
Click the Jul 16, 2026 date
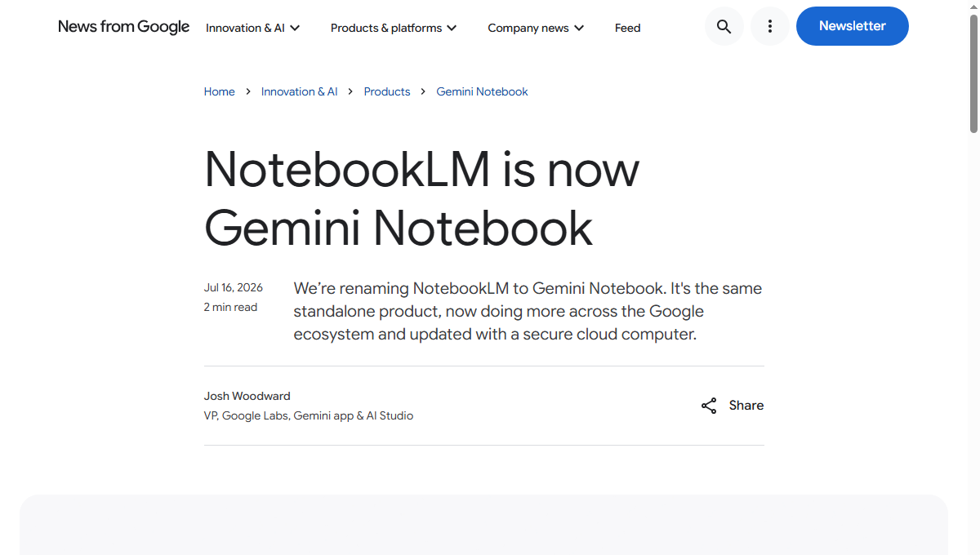tap(234, 287)
